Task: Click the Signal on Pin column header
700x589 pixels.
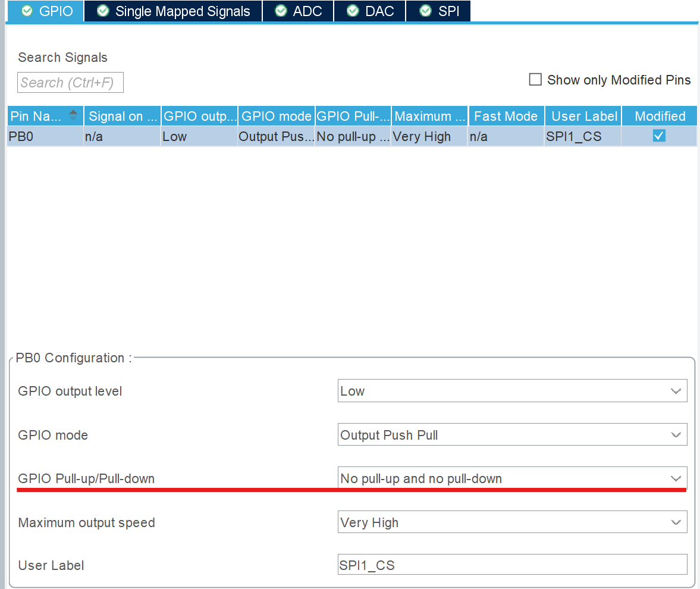Action: tap(123, 116)
